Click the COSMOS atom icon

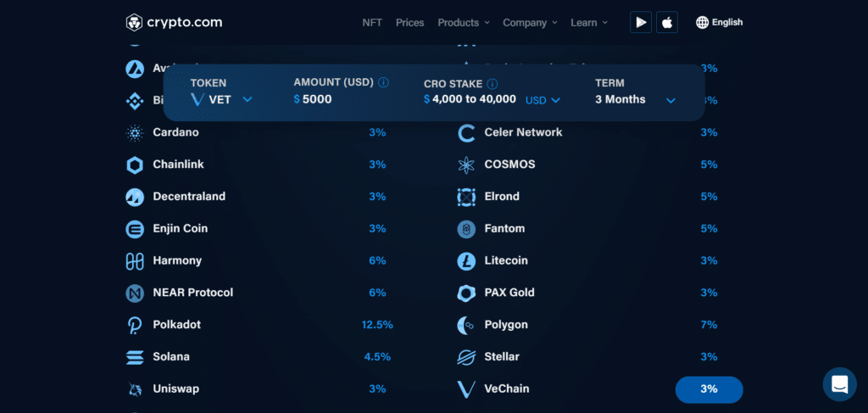coord(466,165)
